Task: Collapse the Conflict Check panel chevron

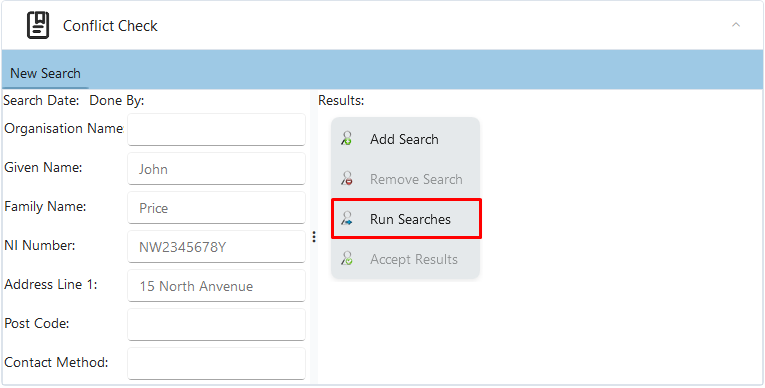Action: pyautogui.click(x=736, y=25)
